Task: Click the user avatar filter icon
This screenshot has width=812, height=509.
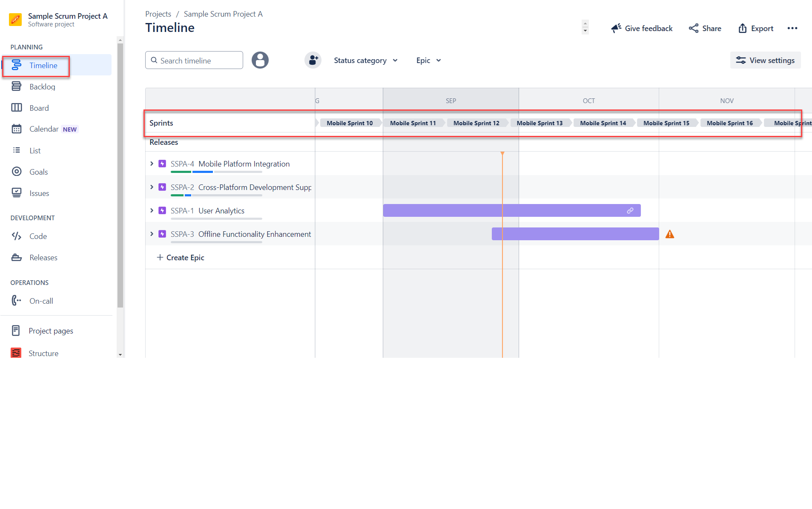Action: pos(260,60)
